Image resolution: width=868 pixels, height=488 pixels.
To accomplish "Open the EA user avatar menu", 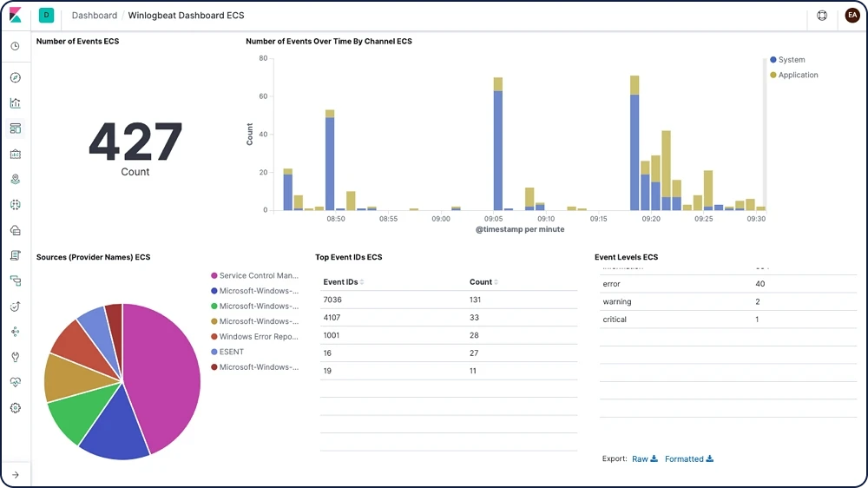I will [852, 16].
